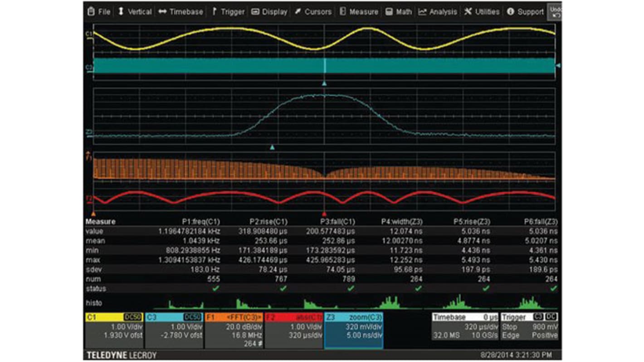Click the cyan triangle marker below the Z3 grid

coord(272,147)
